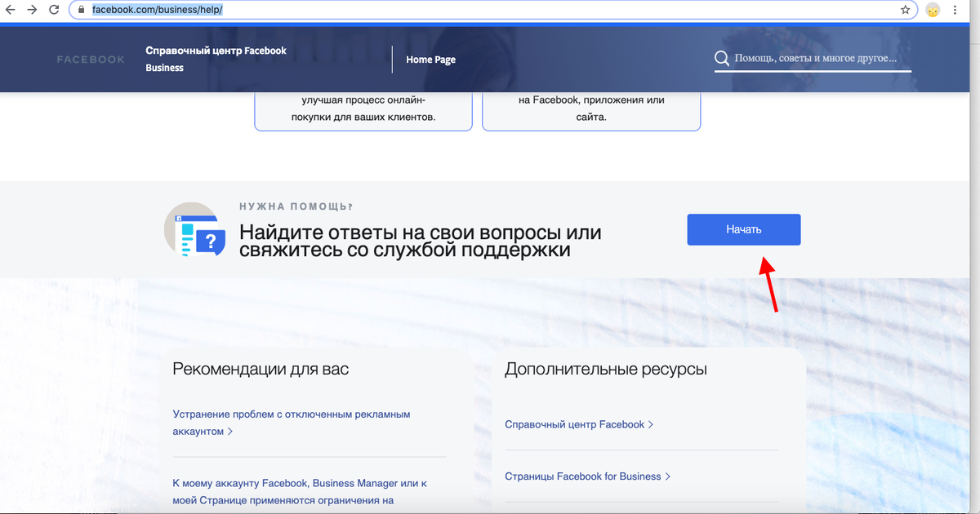Image resolution: width=980 pixels, height=514 pixels.
Task: Reload the page with the refresh icon
Action: [54, 10]
